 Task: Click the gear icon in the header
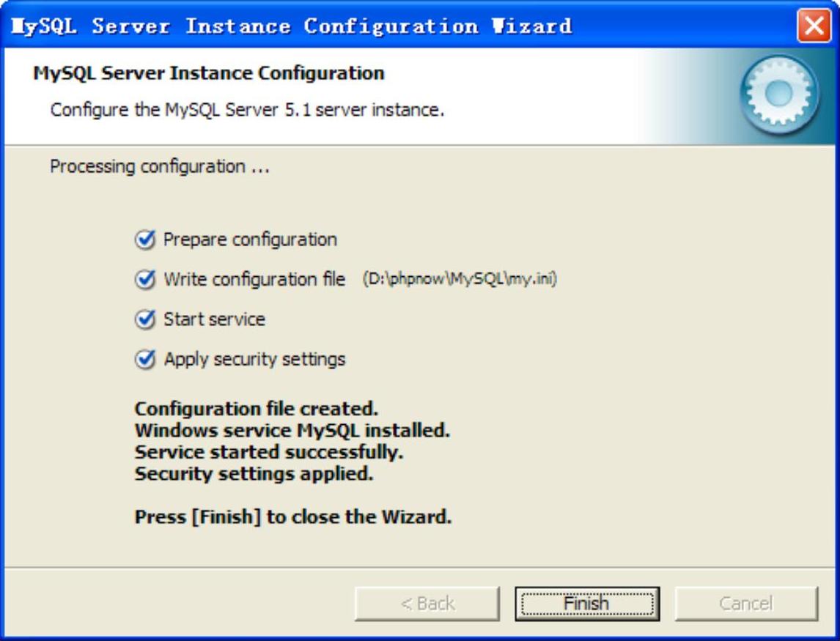[779, 93]
